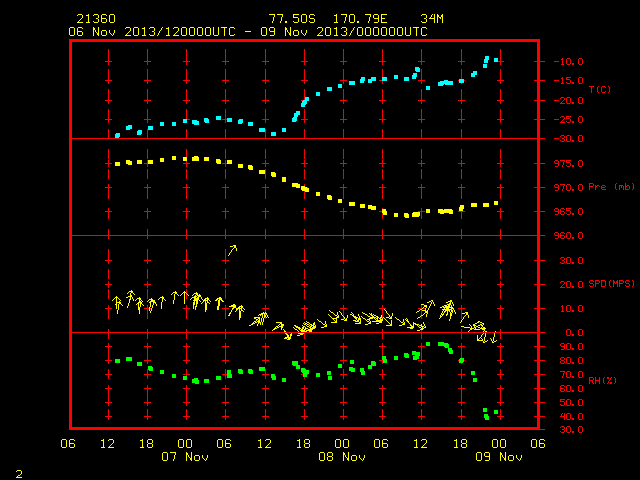This screenshot has height=480, width=640.
Task: Click the 975.0 pressure tick label
Action: [x=568, y=164]
